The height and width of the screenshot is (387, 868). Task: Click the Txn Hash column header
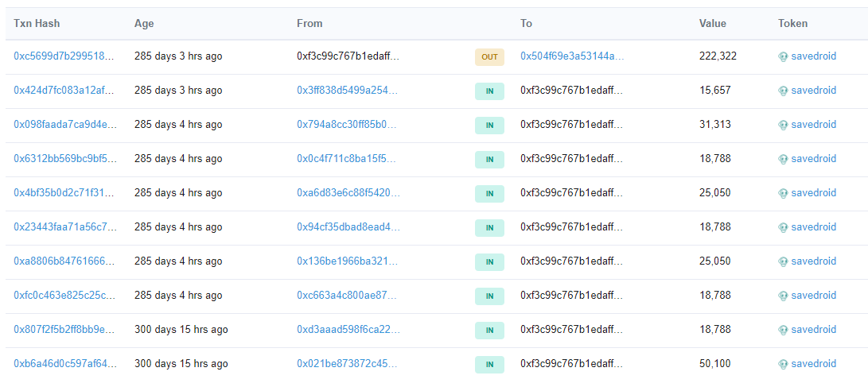coord(37,24)
